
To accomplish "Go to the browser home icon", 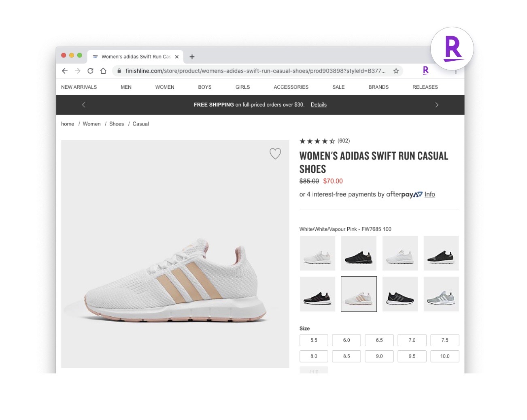I will (103, 71).
